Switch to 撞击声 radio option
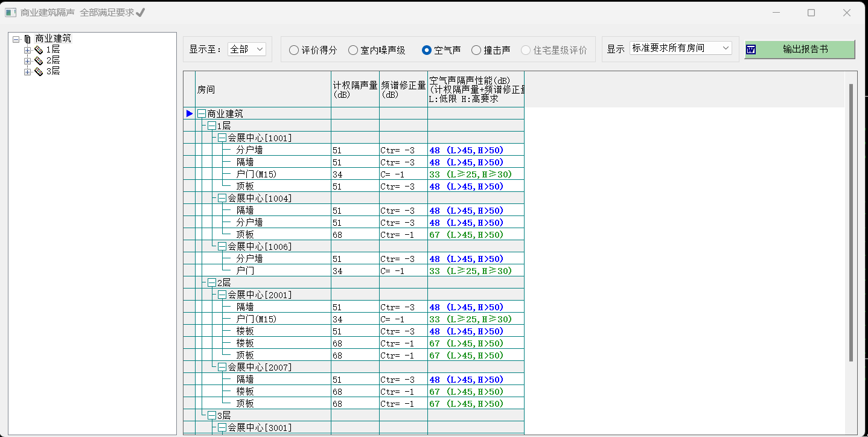The image size is (868, 437). 476,50
